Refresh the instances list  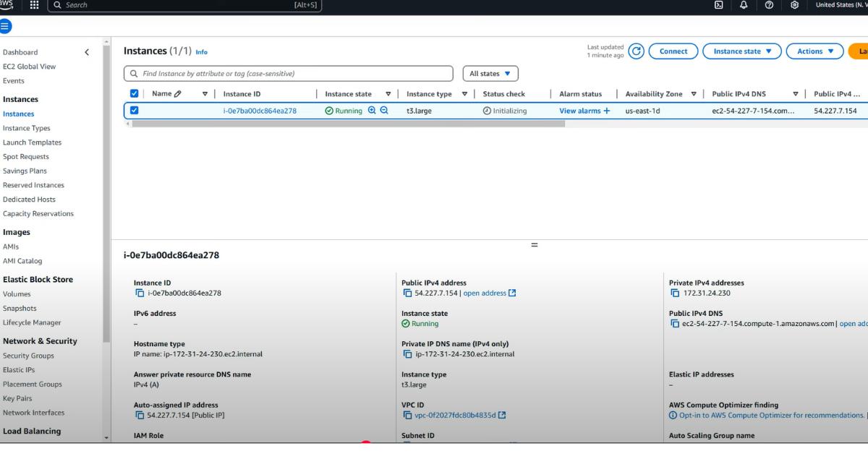(636, 51)
